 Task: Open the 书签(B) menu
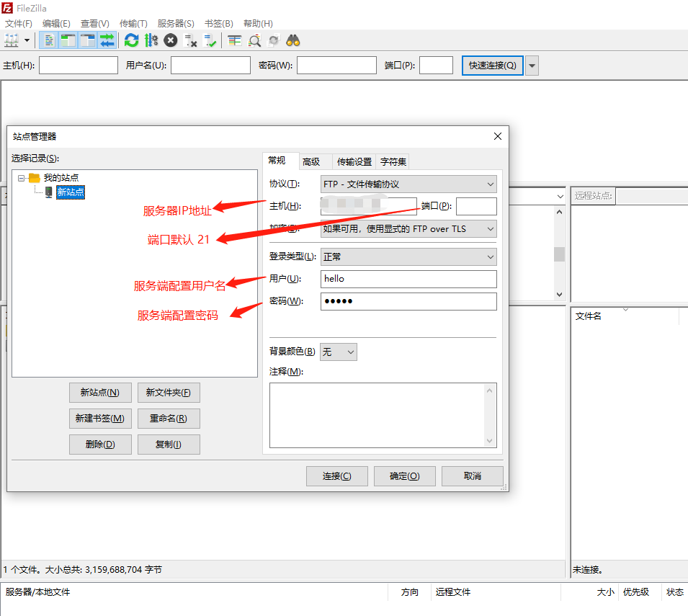pos(218,23)
